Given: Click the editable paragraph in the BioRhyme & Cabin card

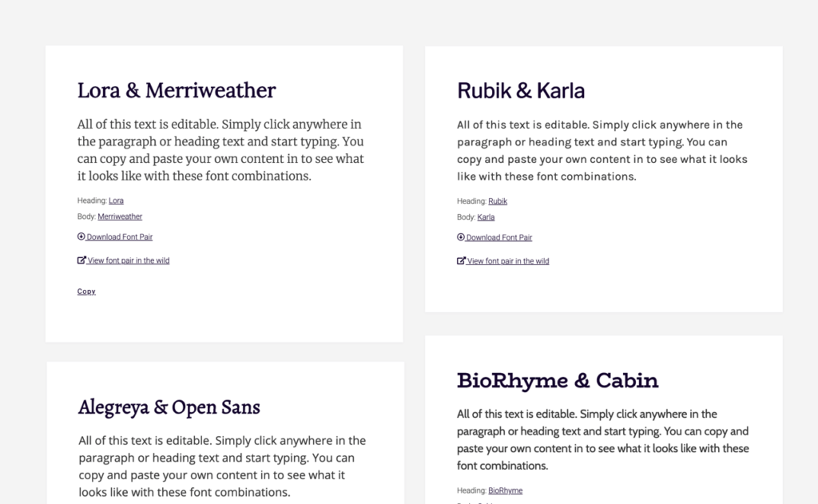Looking at the screenshot, I should coord(602,440).
